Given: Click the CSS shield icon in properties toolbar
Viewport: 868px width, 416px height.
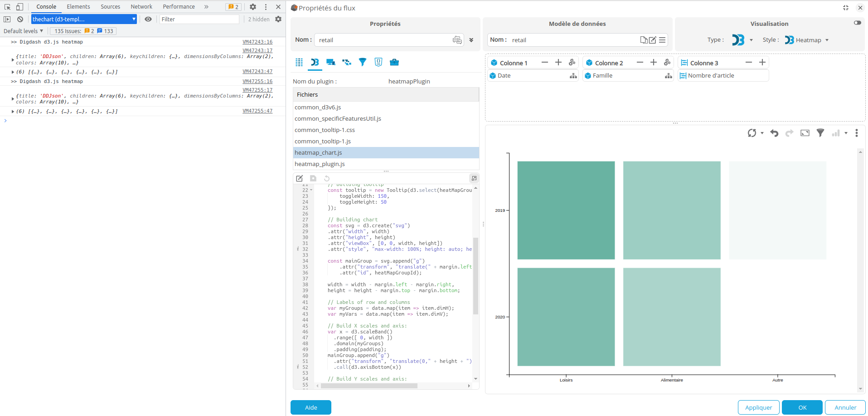Looking at the screenshot, I should tap(378, 62).
